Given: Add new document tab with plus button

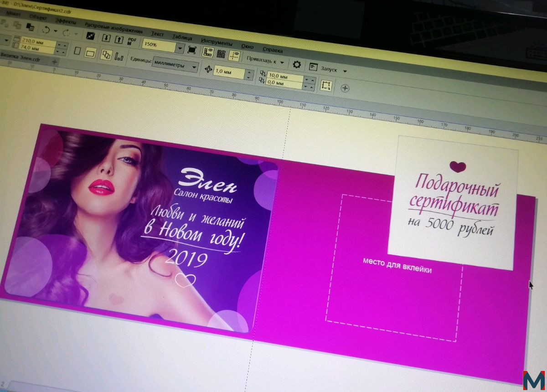Looking at the screenshot, I should pyautogui.click(x=54, y=62).
